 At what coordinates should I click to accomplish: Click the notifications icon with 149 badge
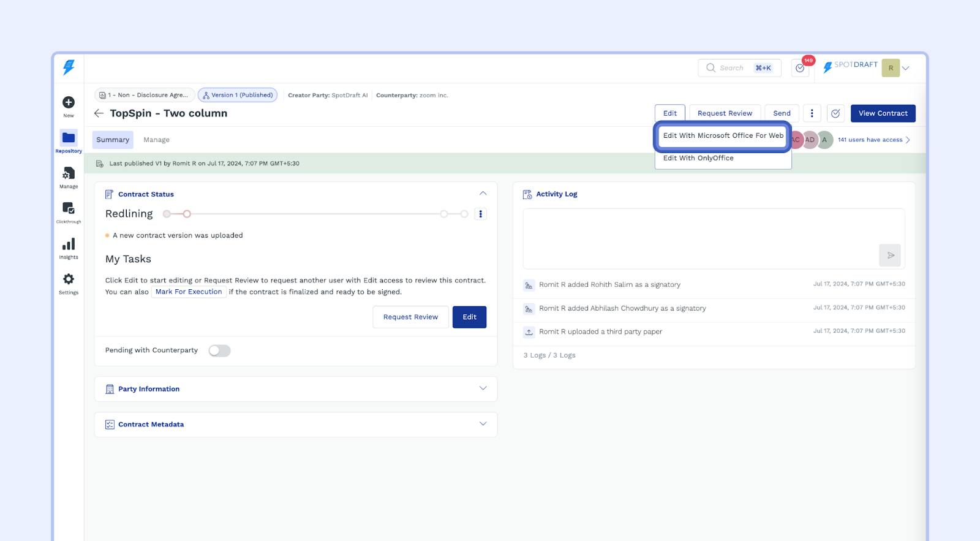pos(800,68)
